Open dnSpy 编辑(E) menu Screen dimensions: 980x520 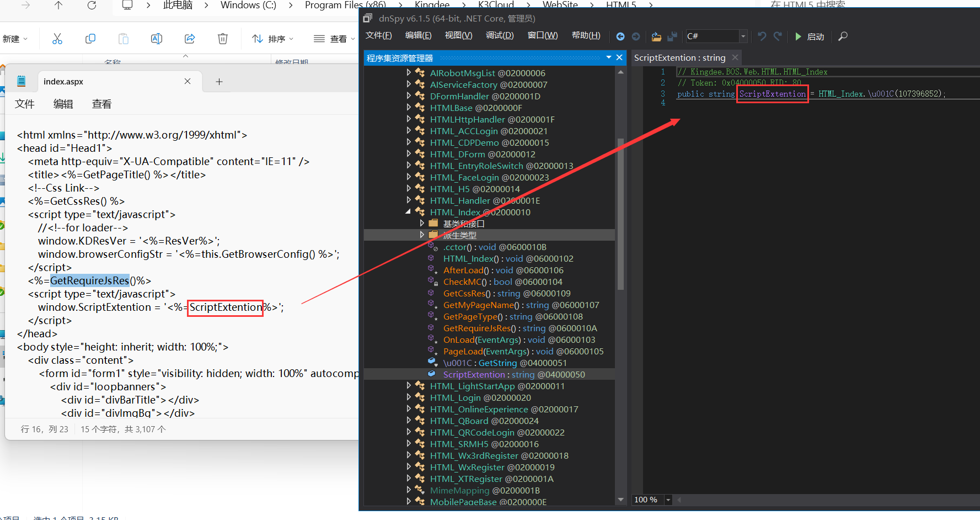pyautogui.click(x=419, y=36)
